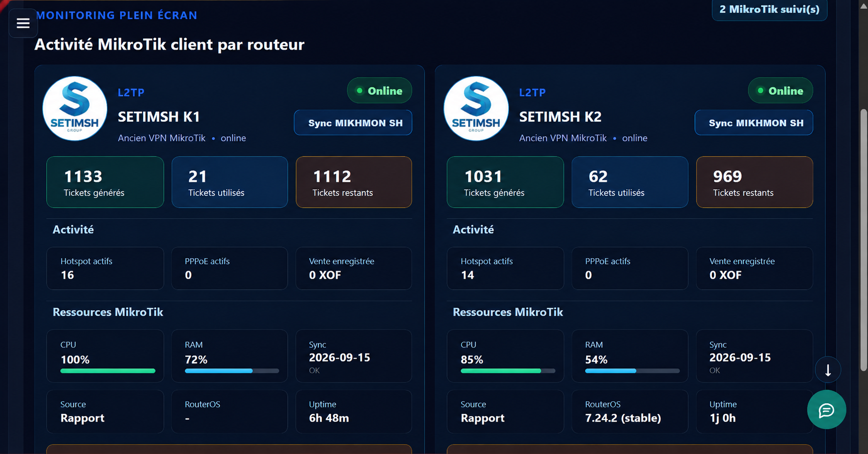Click the Online status badge of SETIMSH K2
868x454 pixels.
pos(780,91)
